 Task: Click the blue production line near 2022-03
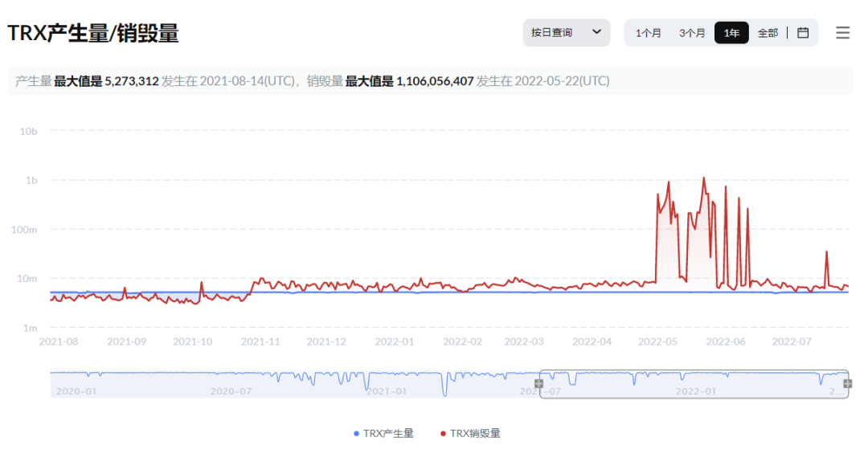(524, 292)
